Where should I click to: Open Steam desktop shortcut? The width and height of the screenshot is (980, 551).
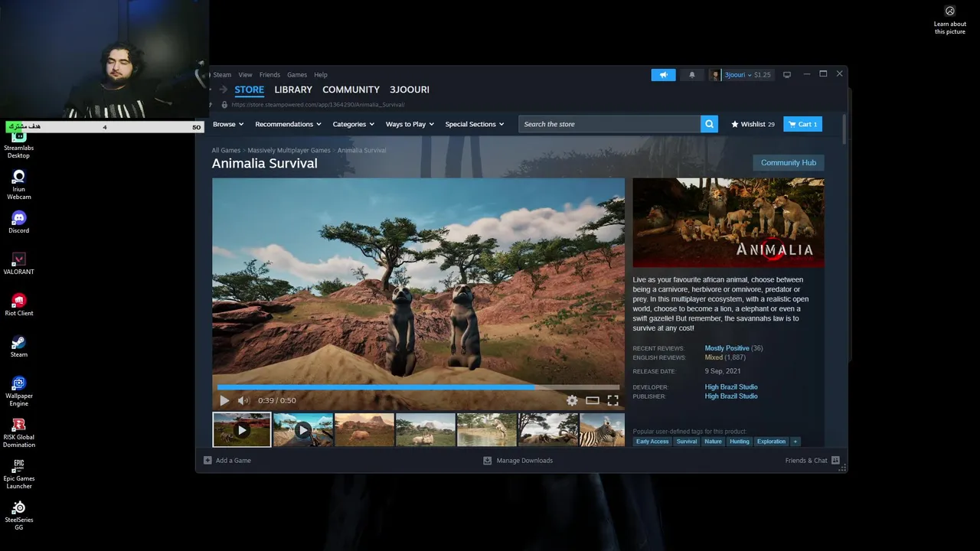18,347
